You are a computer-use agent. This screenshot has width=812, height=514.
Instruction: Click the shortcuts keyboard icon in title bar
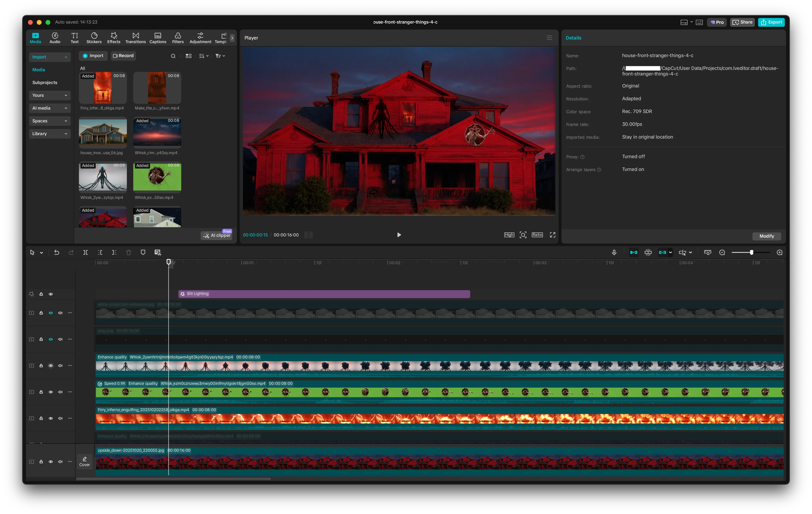[699, 22]
